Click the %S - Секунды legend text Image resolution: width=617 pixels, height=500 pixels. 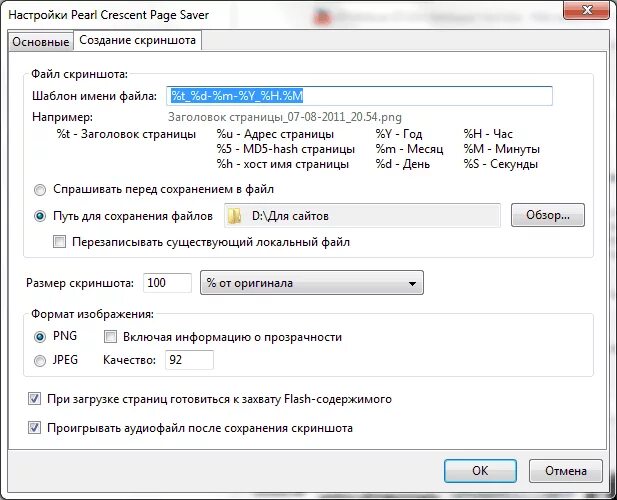tap(501, 164)
